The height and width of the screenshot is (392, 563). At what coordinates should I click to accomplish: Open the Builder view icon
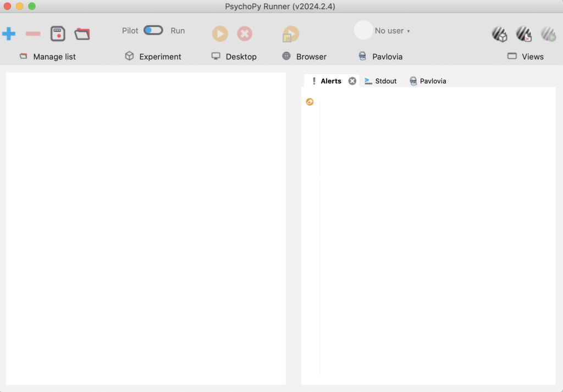coord(499,34)
